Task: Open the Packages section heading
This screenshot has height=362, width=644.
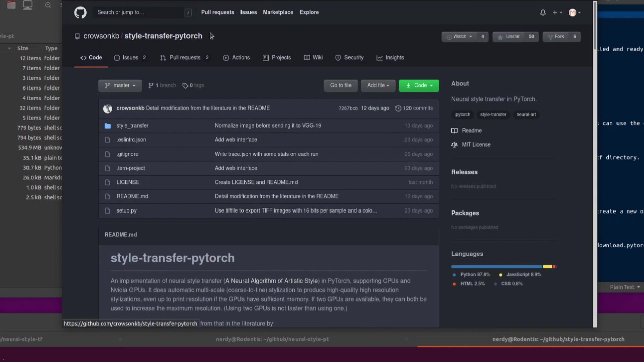Action: [465, 213]
